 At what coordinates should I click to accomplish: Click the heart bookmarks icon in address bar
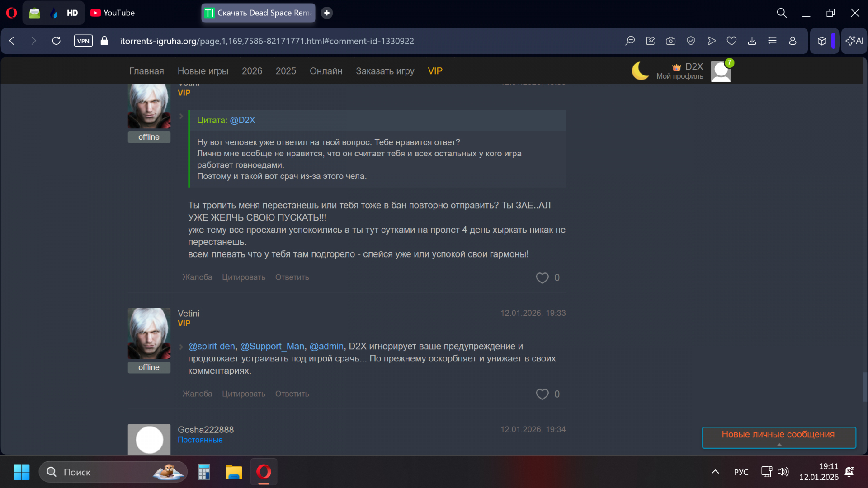point(731,41)
